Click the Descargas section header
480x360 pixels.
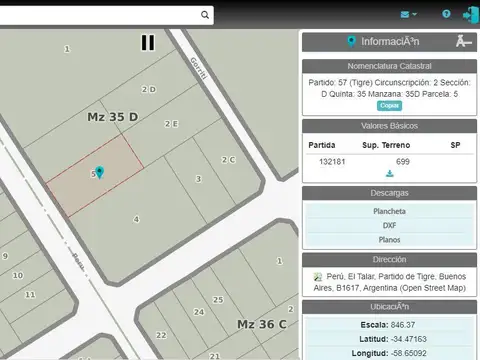pyautogui.click(x=389, y=193)
